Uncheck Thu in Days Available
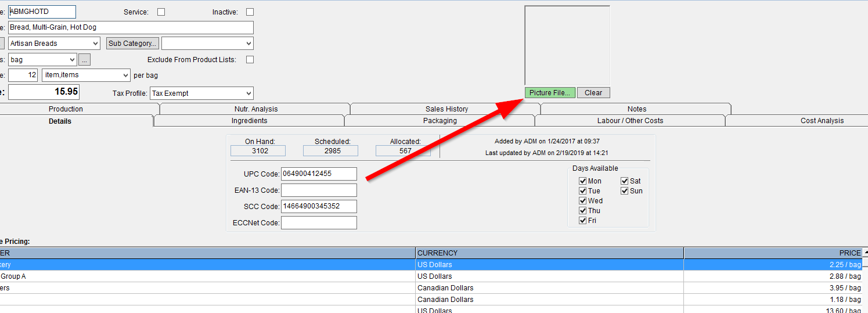 (582, 211)
